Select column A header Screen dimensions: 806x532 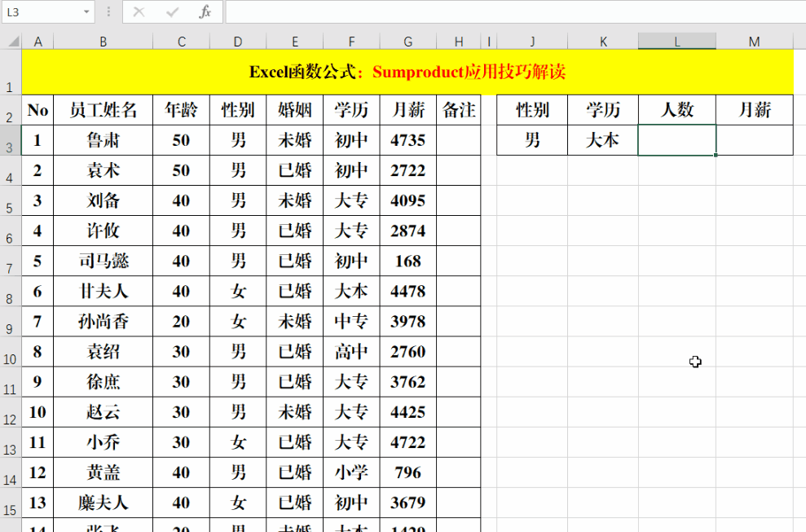(x=37, y=42)
